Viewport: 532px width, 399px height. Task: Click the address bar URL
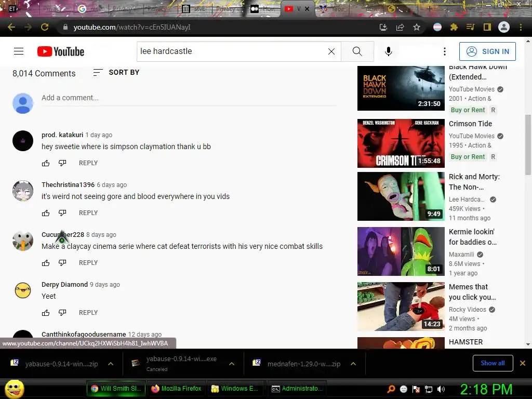pyautogui.click(x=132, y=27)
